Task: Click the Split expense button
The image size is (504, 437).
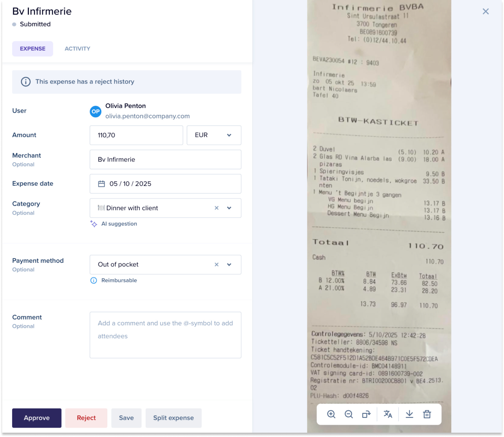Action: pyautogui.click(x=174, y=418)
